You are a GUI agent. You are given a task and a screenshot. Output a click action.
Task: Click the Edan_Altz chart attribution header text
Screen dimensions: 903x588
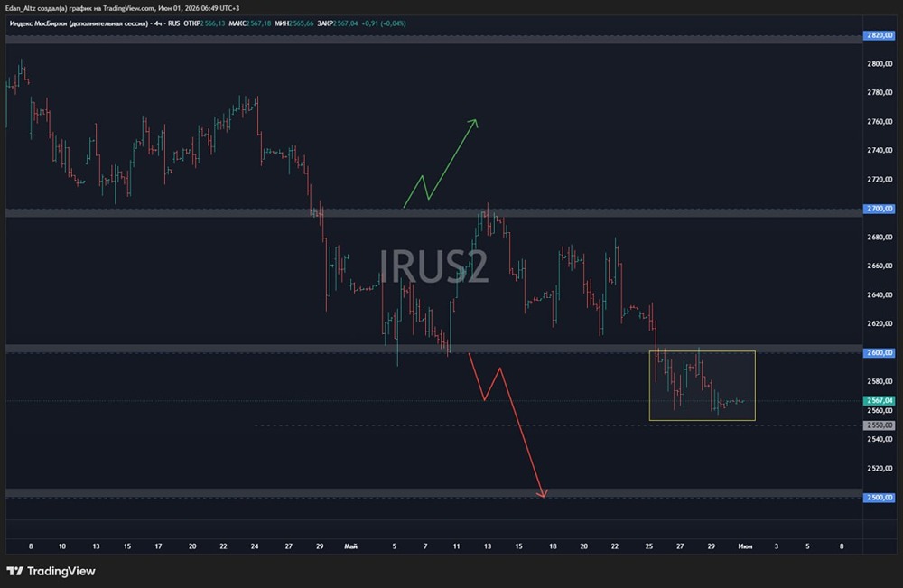pyautogui.click(x=122, y=8)
